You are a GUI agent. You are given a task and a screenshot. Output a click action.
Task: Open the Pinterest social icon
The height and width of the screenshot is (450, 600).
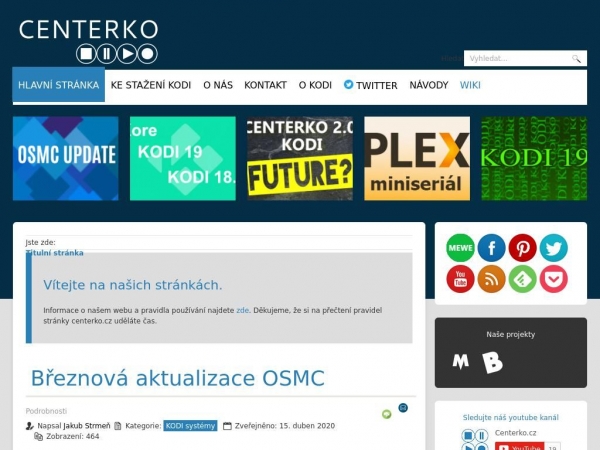point(523,248)
